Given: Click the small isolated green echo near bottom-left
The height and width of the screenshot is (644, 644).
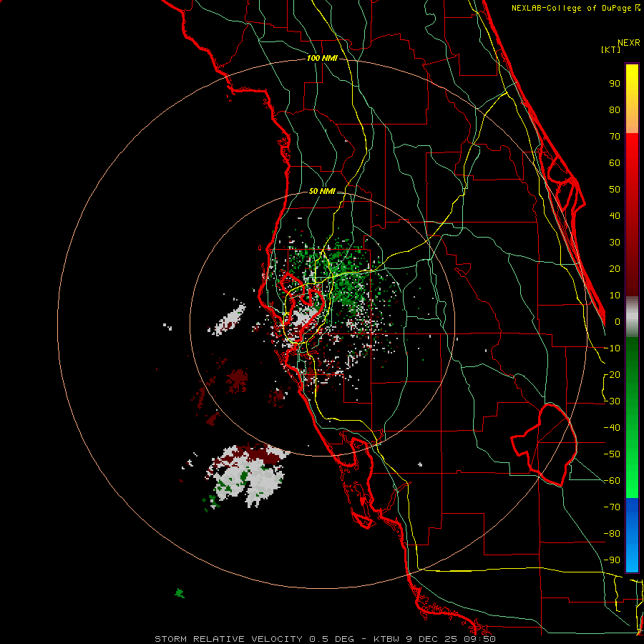Looking at the screenshot, I should (x=180, y=593).
